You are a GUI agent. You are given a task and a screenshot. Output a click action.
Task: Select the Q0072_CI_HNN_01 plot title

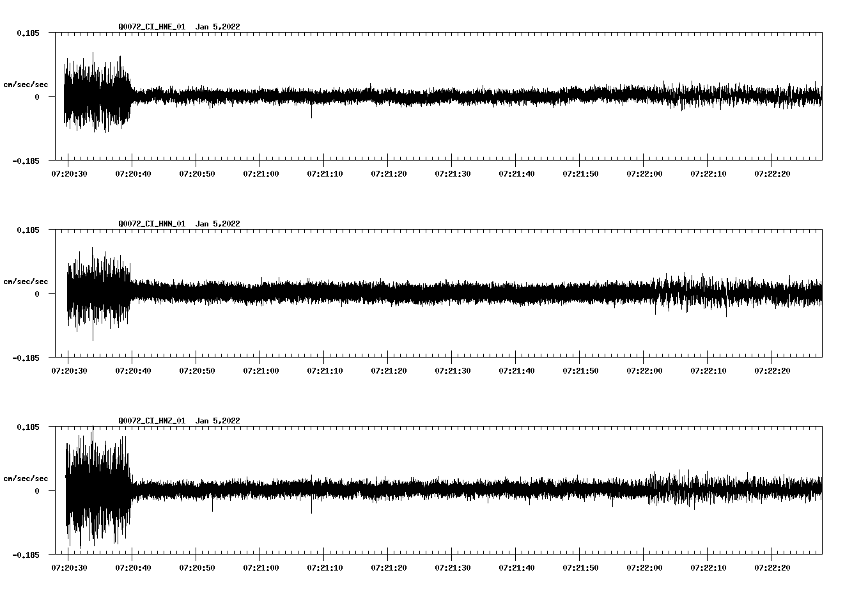[x=152, y=224]
